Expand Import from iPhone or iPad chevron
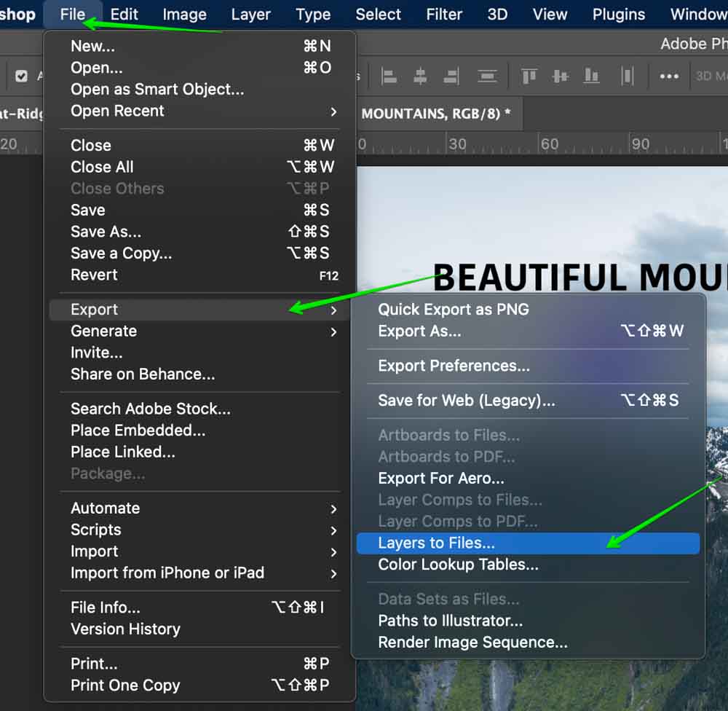 pos(333,573)
